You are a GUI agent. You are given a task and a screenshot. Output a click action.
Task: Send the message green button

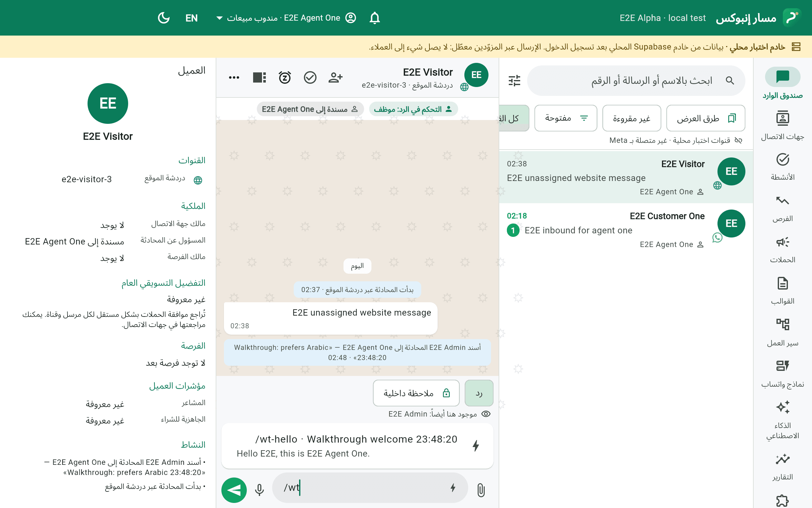[234, 490]
